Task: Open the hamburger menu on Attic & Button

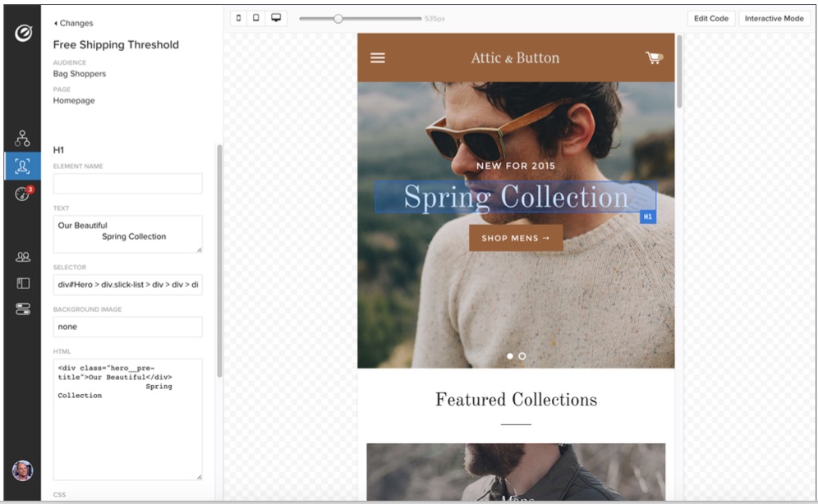Action: (377, 57)
